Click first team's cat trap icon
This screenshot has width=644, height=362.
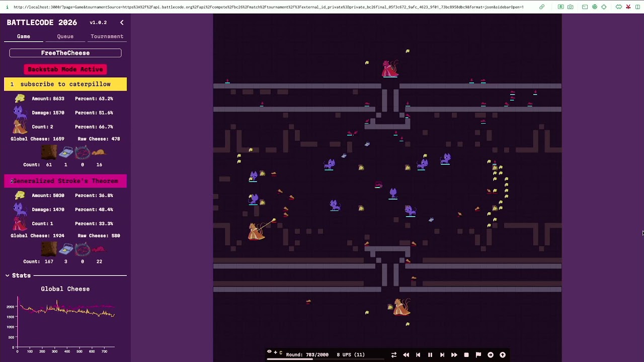click(83, 152)
